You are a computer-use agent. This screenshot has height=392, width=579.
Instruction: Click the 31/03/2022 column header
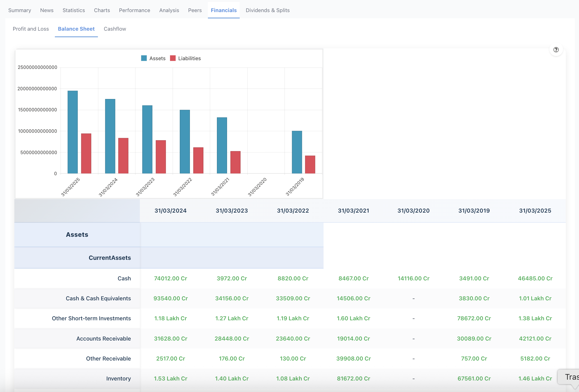(x=293, y=211)
